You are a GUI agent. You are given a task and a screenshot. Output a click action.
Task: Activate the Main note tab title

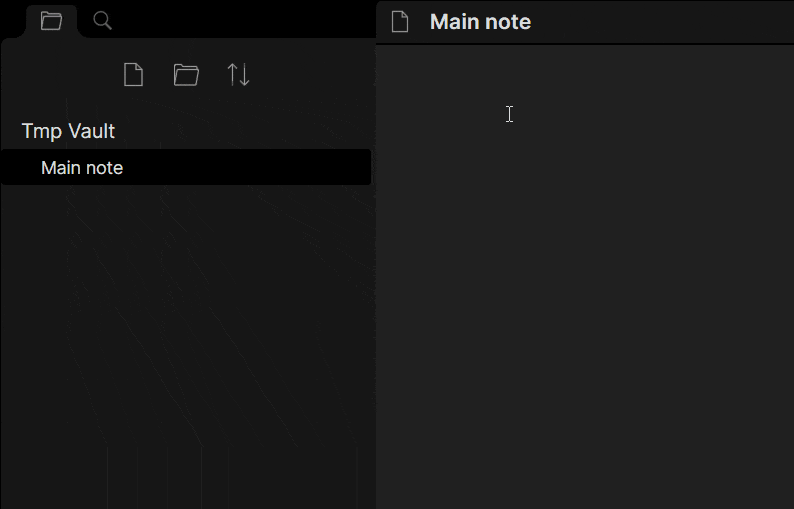click(x=481, y=22)
